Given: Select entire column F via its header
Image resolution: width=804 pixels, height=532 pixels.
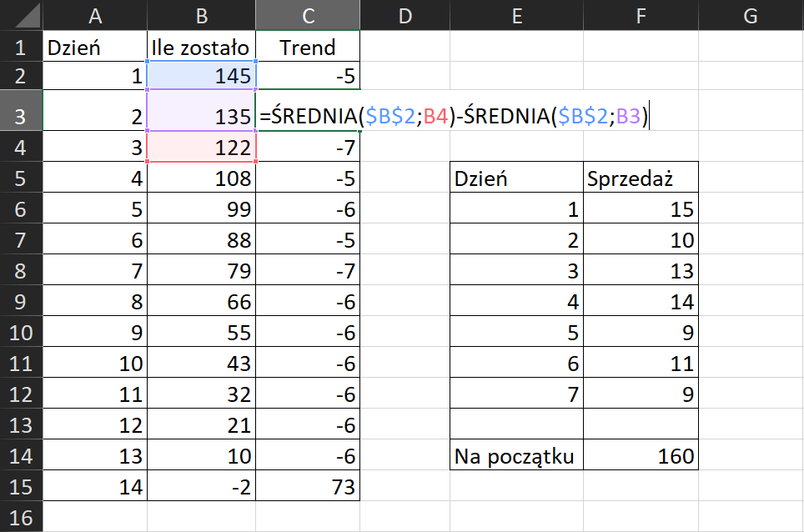Looking at the screenshot, I should pos(641,15).
